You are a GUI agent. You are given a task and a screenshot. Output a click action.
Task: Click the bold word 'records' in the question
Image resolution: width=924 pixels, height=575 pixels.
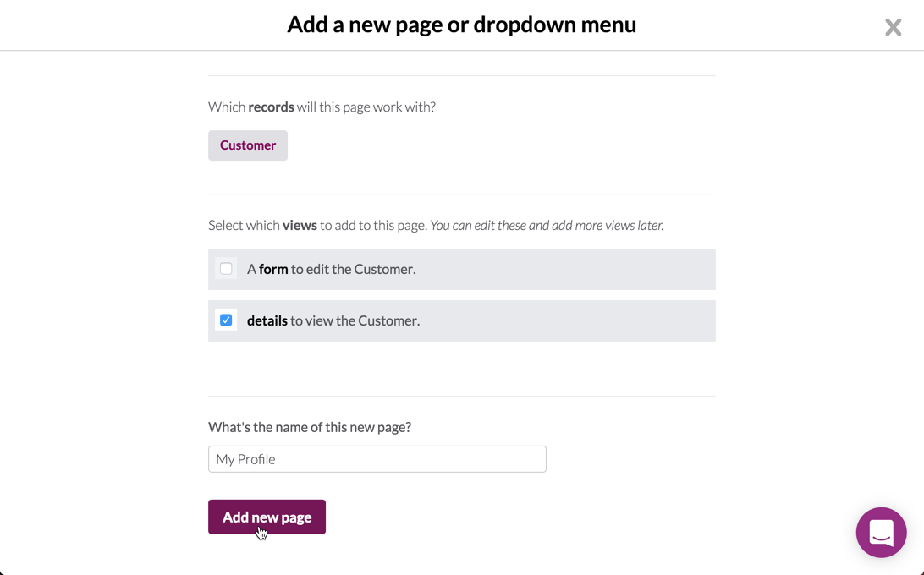click(x=271, y=107)
